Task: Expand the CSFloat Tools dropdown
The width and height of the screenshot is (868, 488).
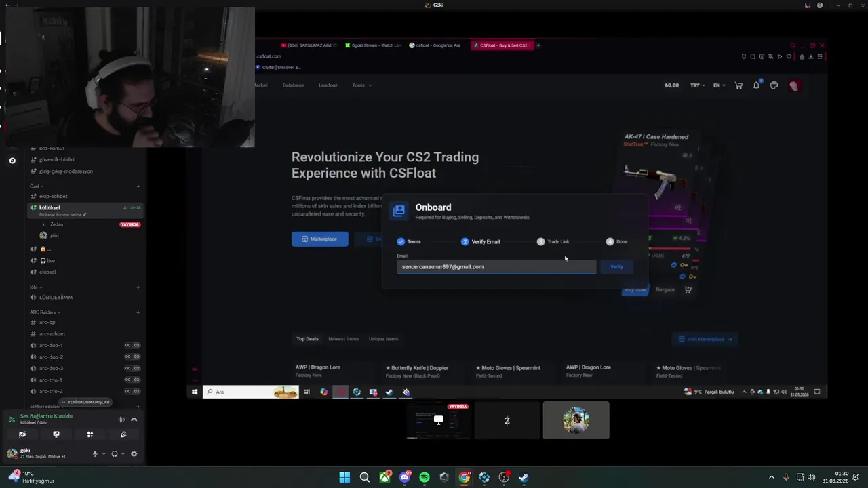Action: click(361, 85)
